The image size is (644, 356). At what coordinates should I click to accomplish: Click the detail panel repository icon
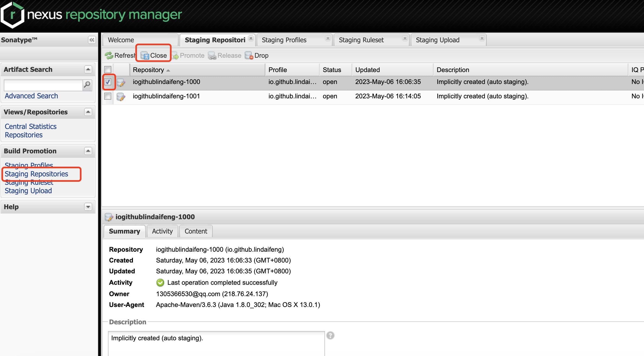point(109,217)
